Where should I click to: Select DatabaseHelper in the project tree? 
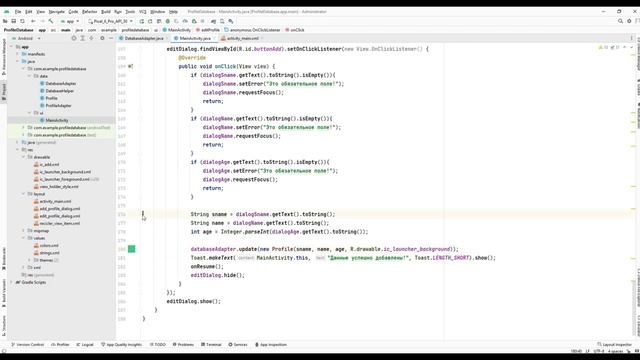(60, 91)
